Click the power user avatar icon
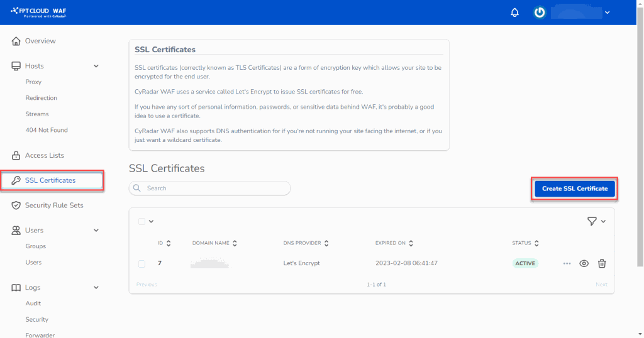The image size is (644, 338). click(x=539, y=13)
